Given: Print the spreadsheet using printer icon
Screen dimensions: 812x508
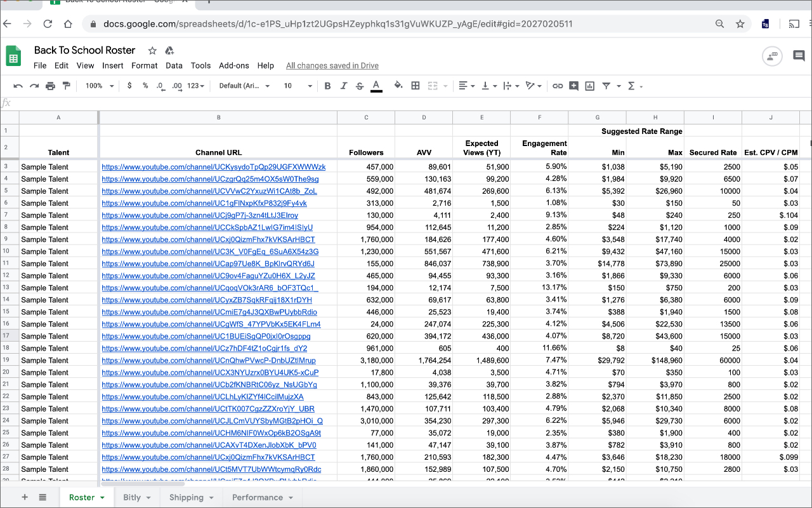Looking at the screenshot, I should pos(50,86).
